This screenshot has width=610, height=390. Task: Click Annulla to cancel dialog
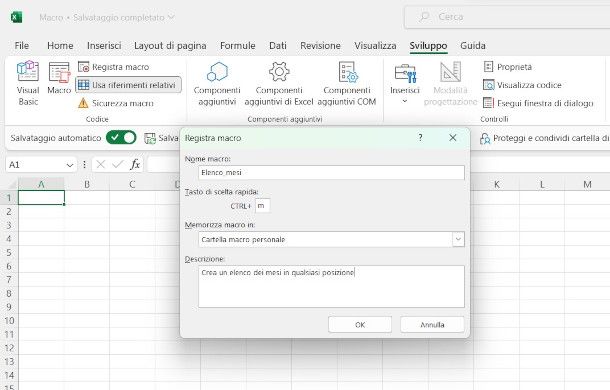pos(432,325)
